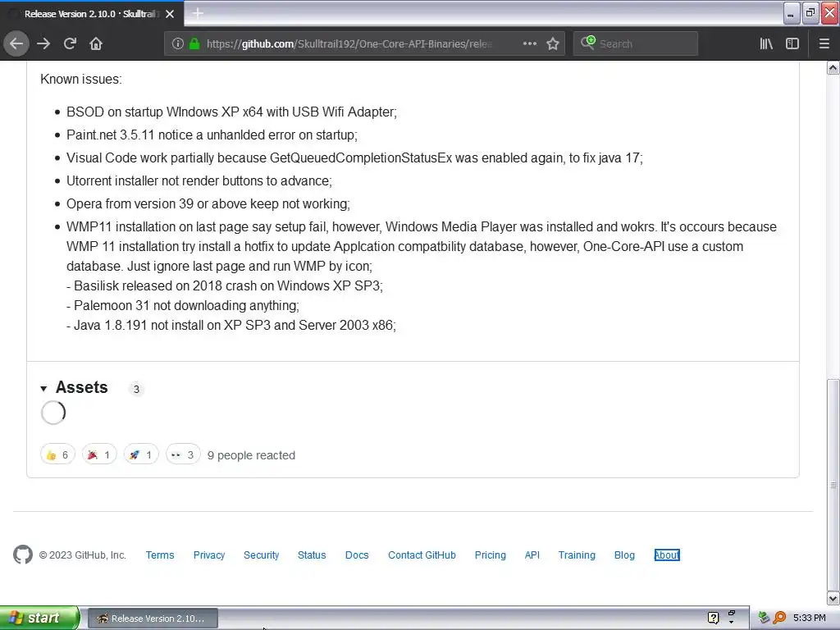Open the Windows XP Start menu
The image size is (840, 630).
39,618
